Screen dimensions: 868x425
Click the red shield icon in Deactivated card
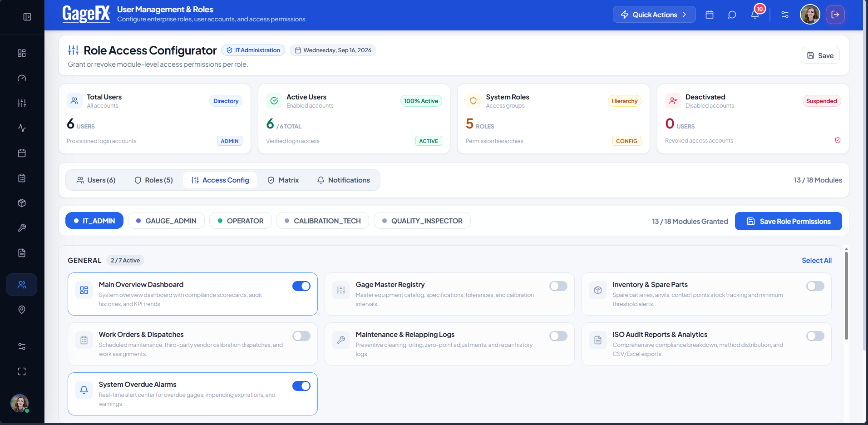tap(838, 140)
